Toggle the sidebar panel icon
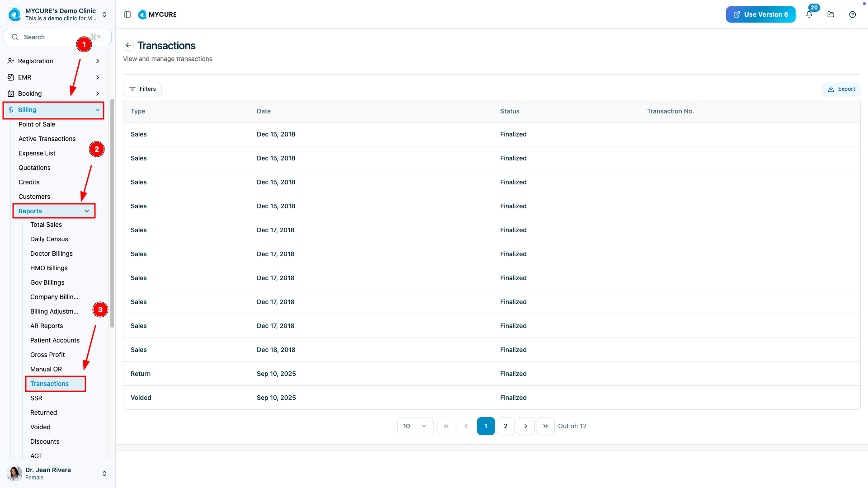The height and width of the screenshot is (488, 868). (x=127, y=14)
